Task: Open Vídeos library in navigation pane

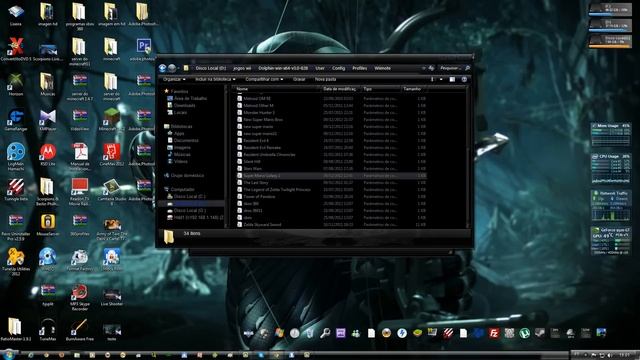Action: tap(181, 161)
